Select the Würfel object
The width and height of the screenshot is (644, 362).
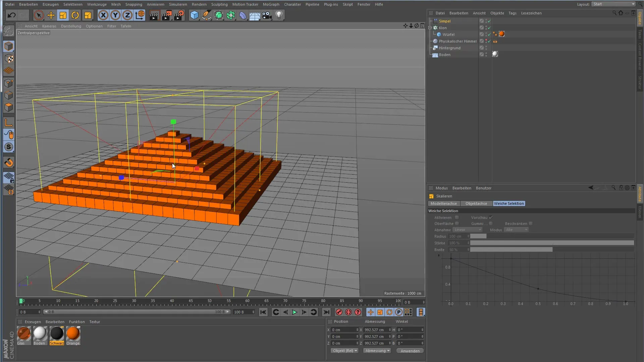pyautogui.click(x=448, y=35)
